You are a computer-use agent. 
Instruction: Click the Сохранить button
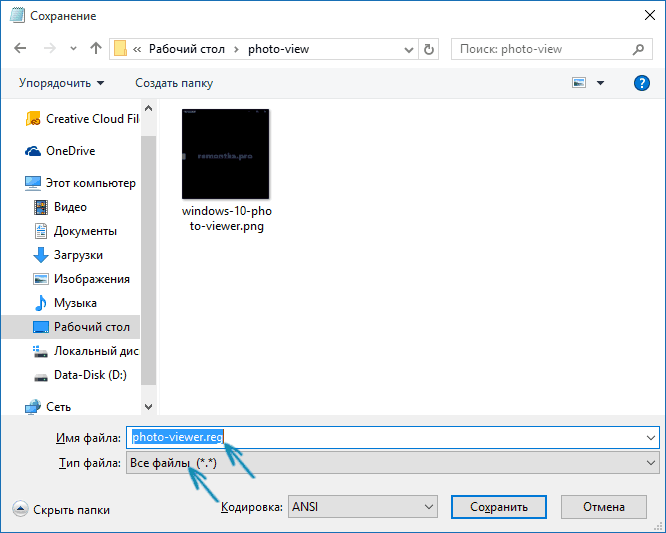coord(499,507)
